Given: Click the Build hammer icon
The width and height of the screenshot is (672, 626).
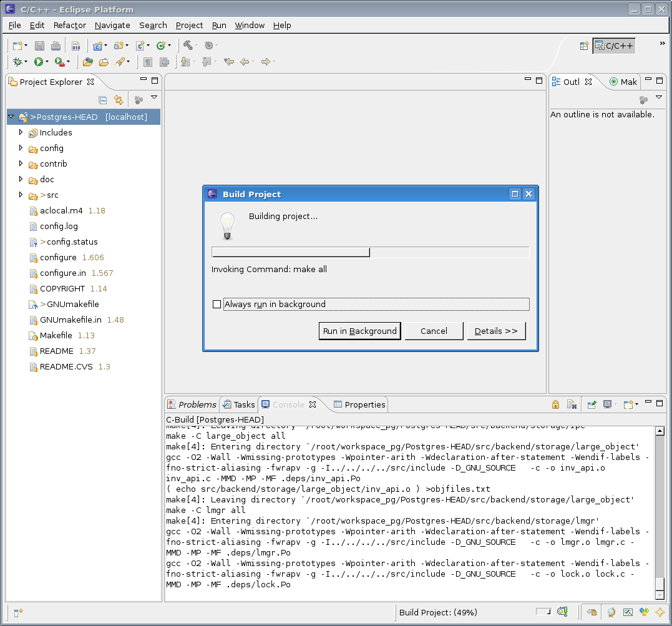Looking at the screenshot, I should (x=187, y=46).
